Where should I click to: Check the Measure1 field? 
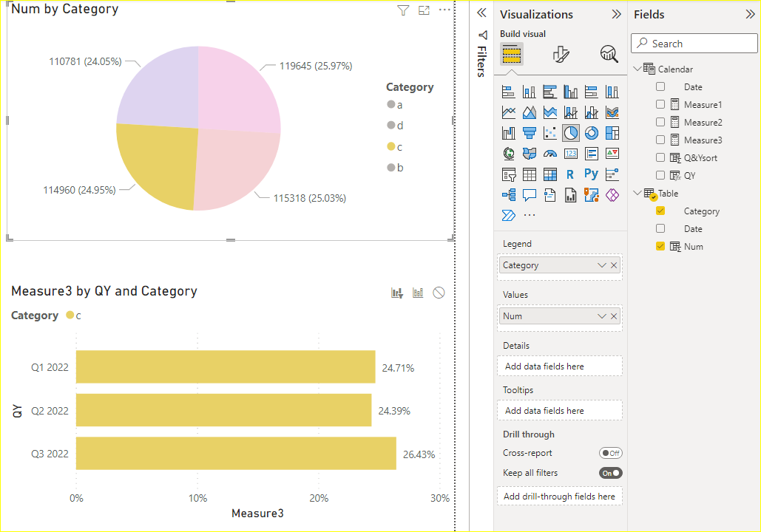tap(660, 104)
